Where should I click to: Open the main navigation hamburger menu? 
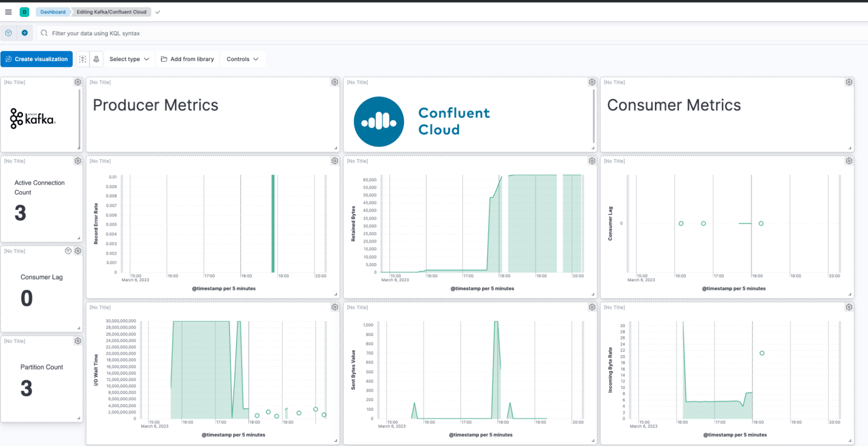[x=8, y=12]
